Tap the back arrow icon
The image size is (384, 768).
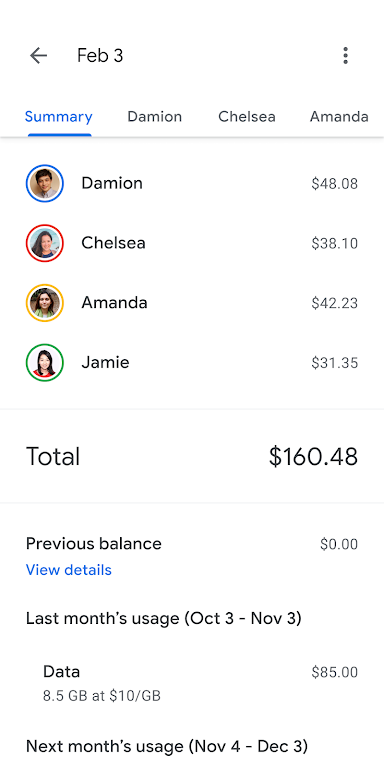[x=38, y=56]
